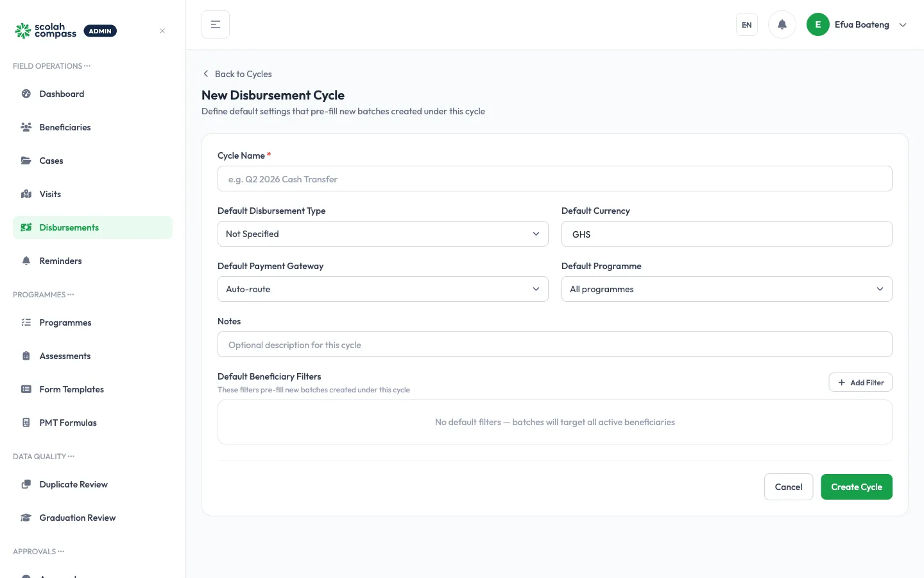Open the notifications bell
The image size is (924, 578).
(782, 24)
